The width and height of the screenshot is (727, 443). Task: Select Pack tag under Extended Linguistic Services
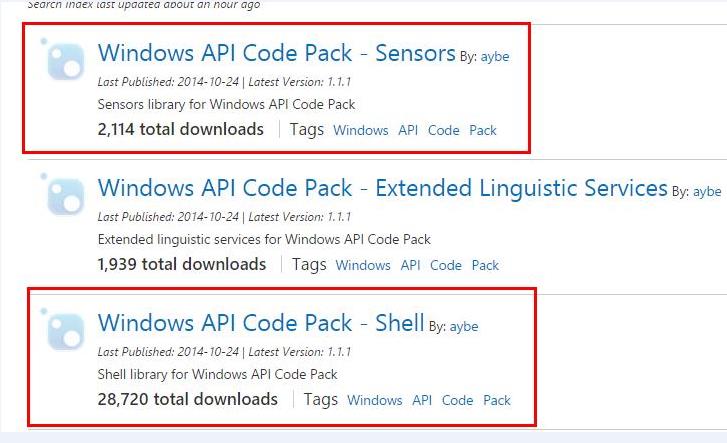click(485, 265)
